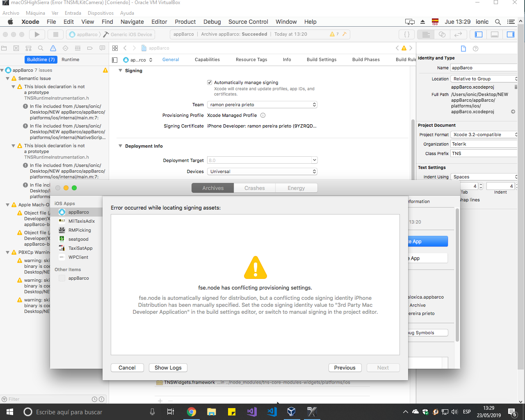The image size is (525, 420).
Task: Click Cancel in the signing error dialog
Action: (x=127, y=367)
